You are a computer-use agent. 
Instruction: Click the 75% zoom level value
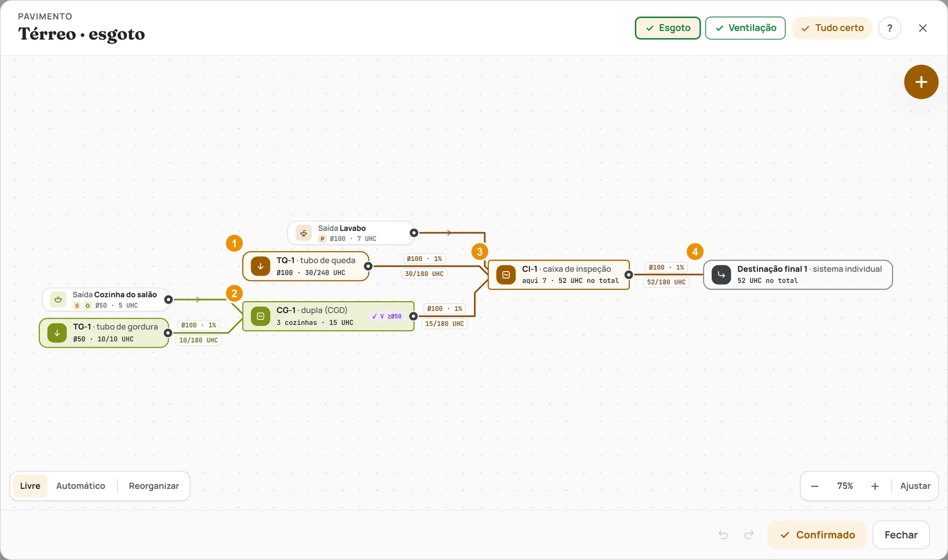845,486
